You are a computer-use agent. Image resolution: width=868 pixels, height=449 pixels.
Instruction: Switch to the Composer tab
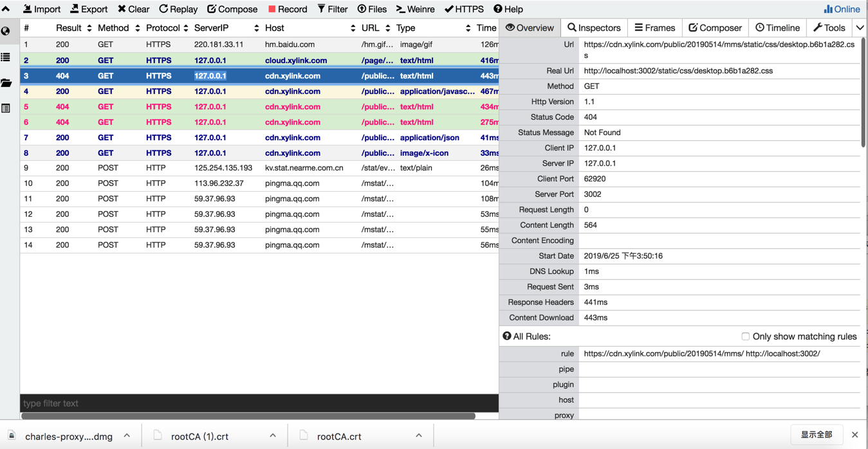coord(715,28)
